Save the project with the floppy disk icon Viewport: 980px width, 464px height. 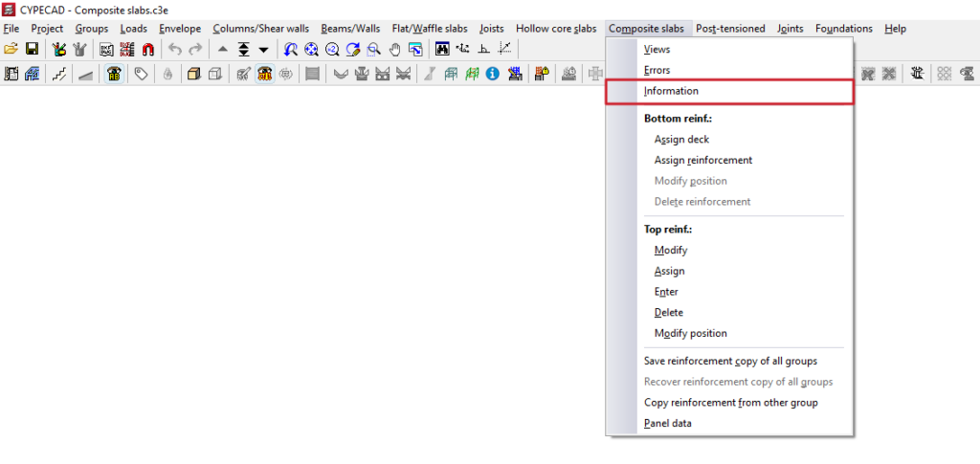(x=32, y=50)
